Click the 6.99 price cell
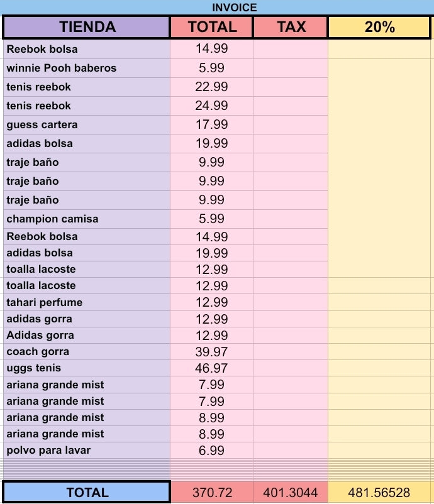The width and height of the screenshot is (434, 504). coord(212,451)
